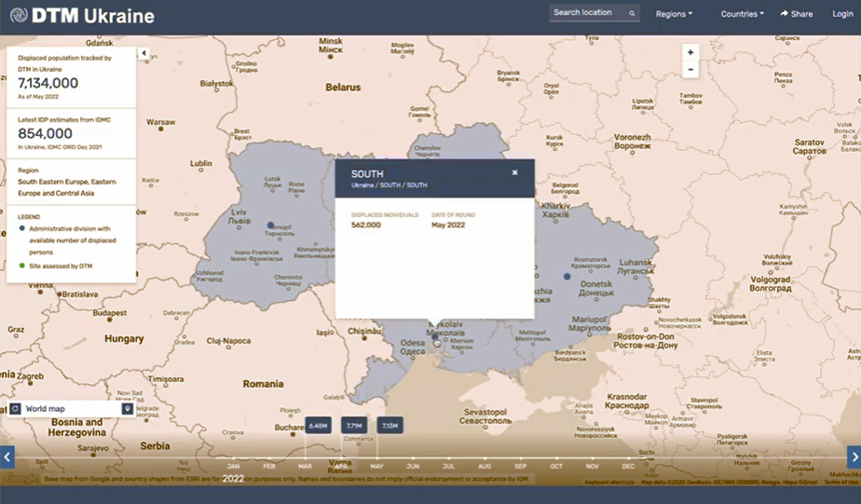
Task: Click the 7,134,000 displaced population figure
Action: 48,83
